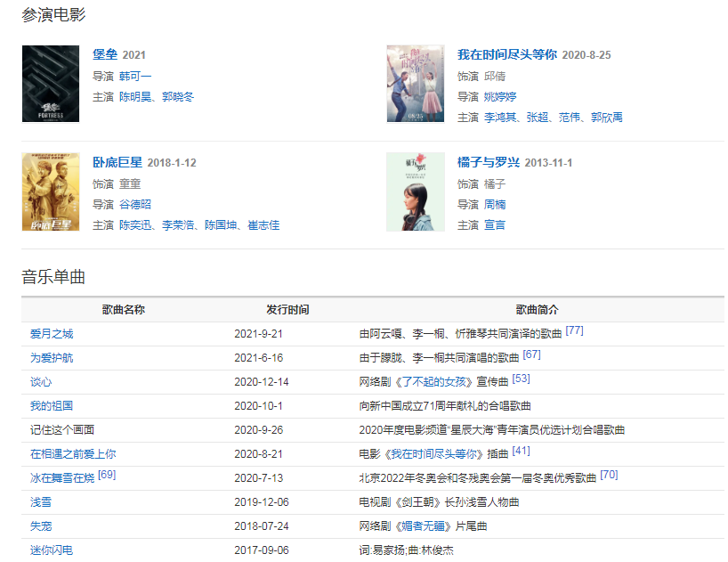The height and width of the screenshot is (562, 728).
Task: Click lead actor 陈奕迅's name
Action: [135, 224]
